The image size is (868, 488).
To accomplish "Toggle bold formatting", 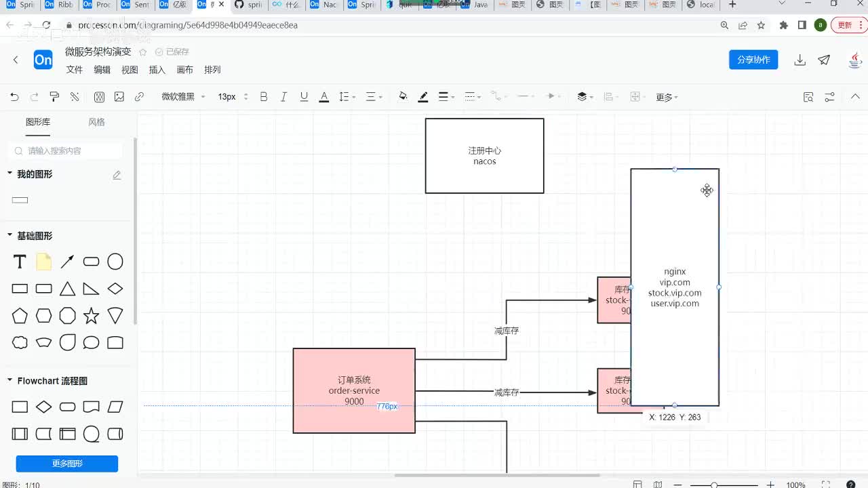I will click(x=264, y=97).
